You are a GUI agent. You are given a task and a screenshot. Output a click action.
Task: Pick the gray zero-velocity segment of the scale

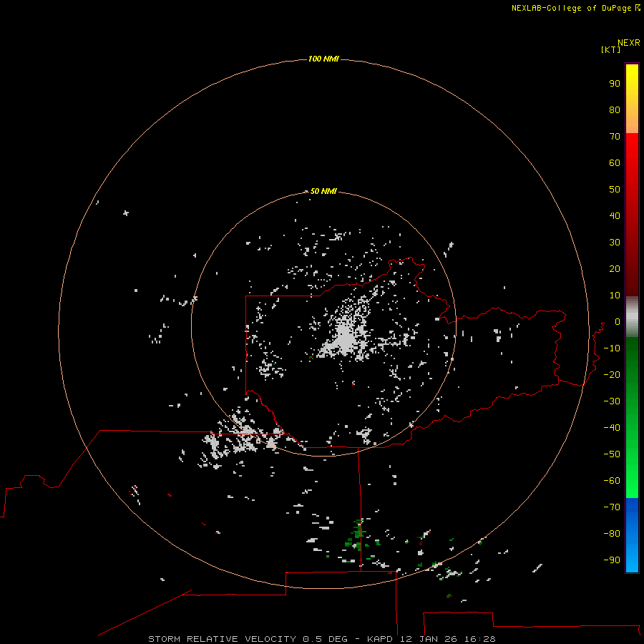[x=632, y=317]
